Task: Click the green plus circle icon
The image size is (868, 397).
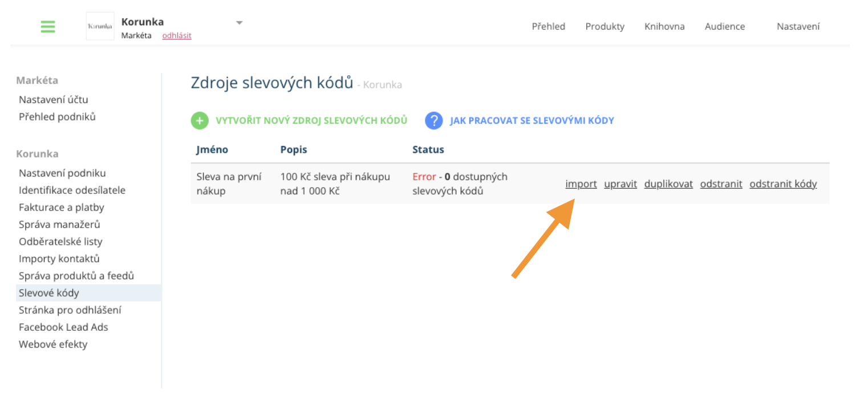Action: (200, 121)
